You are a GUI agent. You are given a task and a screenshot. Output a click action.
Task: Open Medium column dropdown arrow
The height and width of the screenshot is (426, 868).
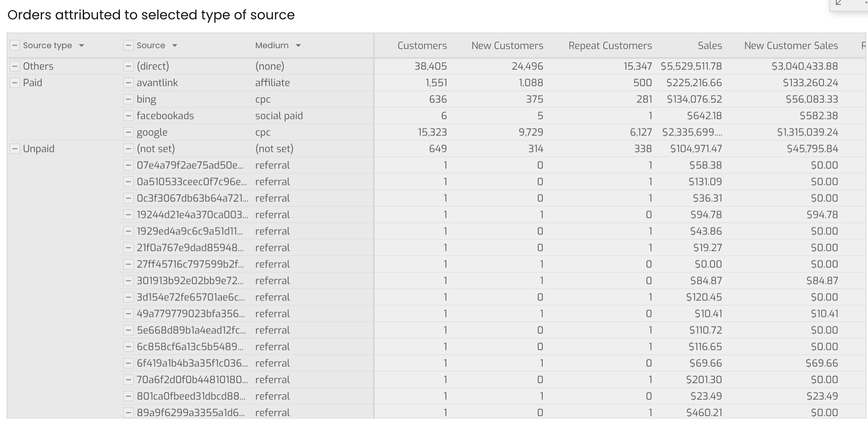(299, 45)
